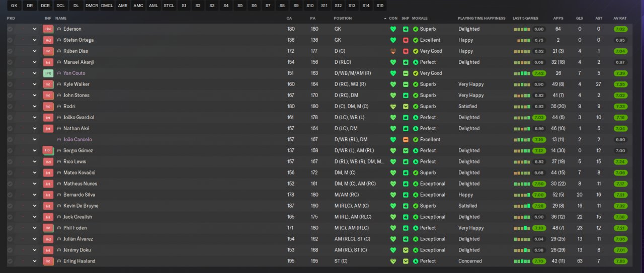644x273 pixels.
Task: Click the player info icon beside Mateo Kovačić
Action: click(59, 173)
